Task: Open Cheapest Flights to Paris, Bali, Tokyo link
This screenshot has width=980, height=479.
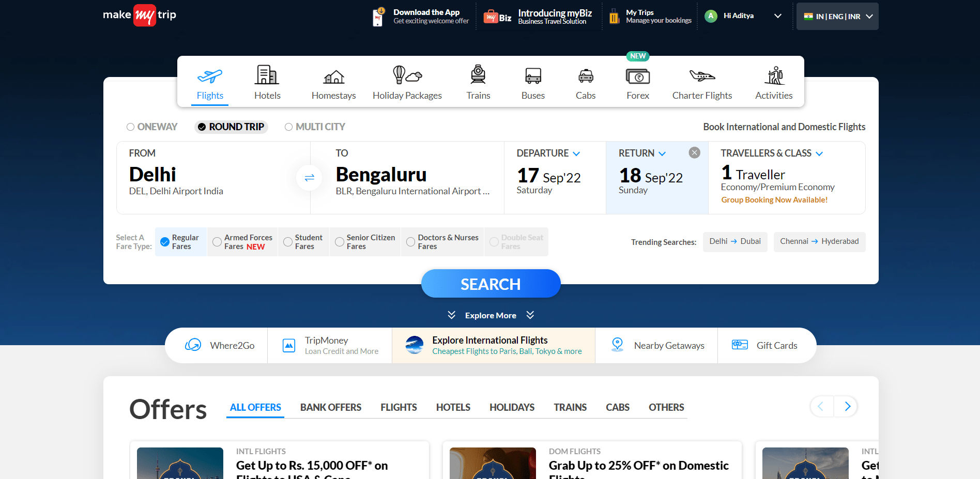Action: pos(507,351)
